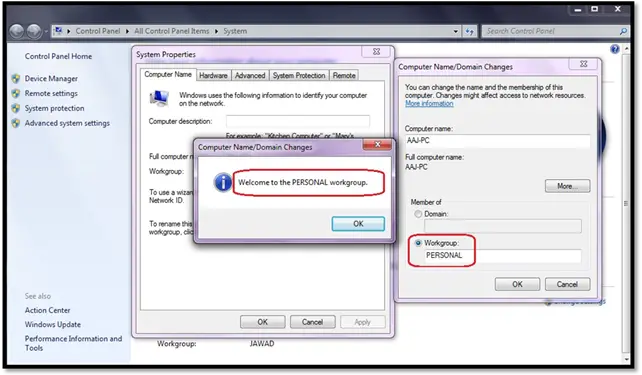Viewport: 642px width, 375px height.
Task: Click the shield icon next to Remote settings
Action: pos(16,93)
